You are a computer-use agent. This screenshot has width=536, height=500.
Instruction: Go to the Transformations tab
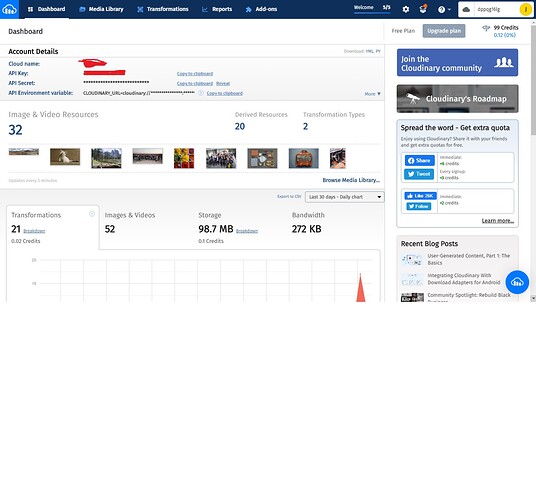163,9
